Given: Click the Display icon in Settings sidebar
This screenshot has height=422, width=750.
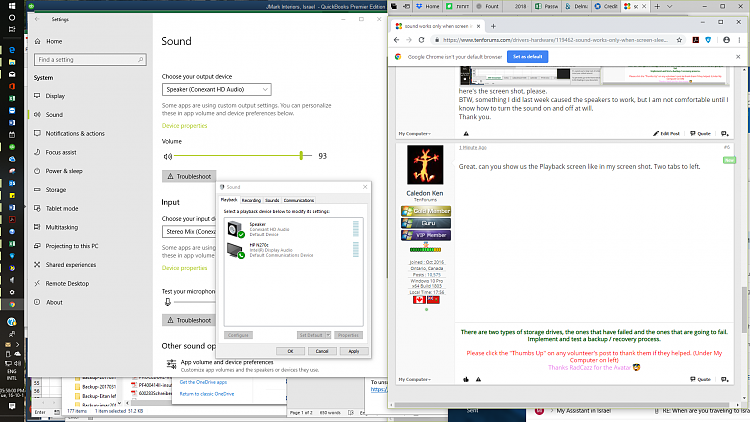Looking at the screenshot, I should click(35, 96).
